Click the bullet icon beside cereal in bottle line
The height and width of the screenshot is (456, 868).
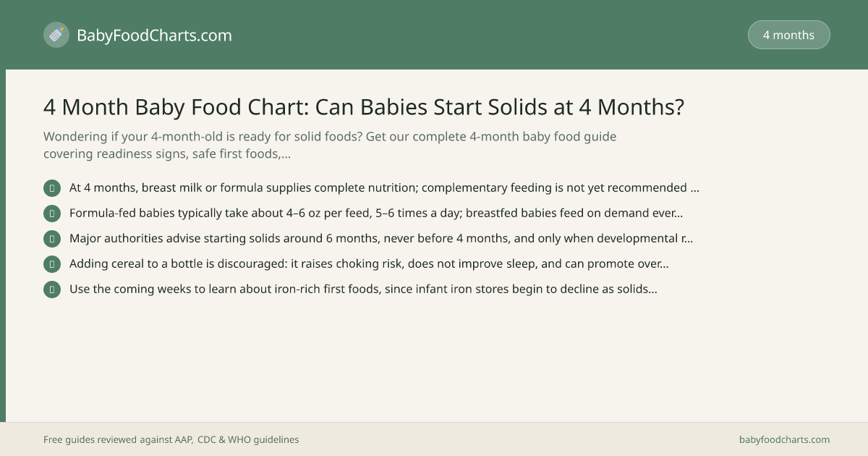[52, 264]
